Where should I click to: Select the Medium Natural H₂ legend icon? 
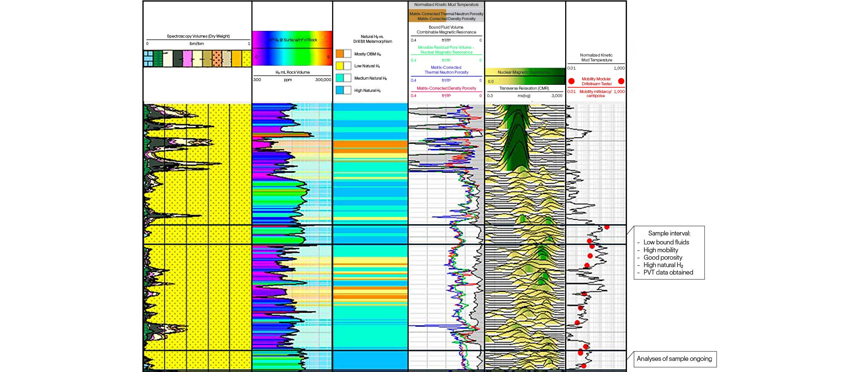pos(343,78)
